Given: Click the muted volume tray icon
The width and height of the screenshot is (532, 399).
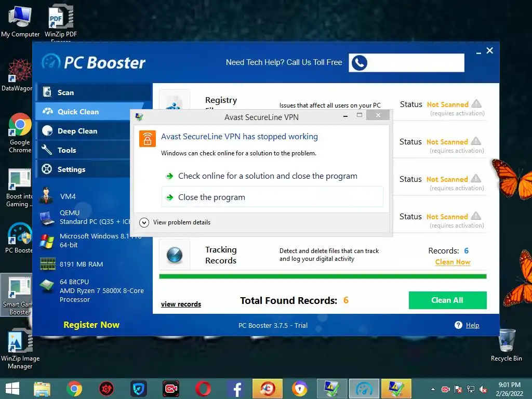Looking at the screenshot, I should coord(483,389).
